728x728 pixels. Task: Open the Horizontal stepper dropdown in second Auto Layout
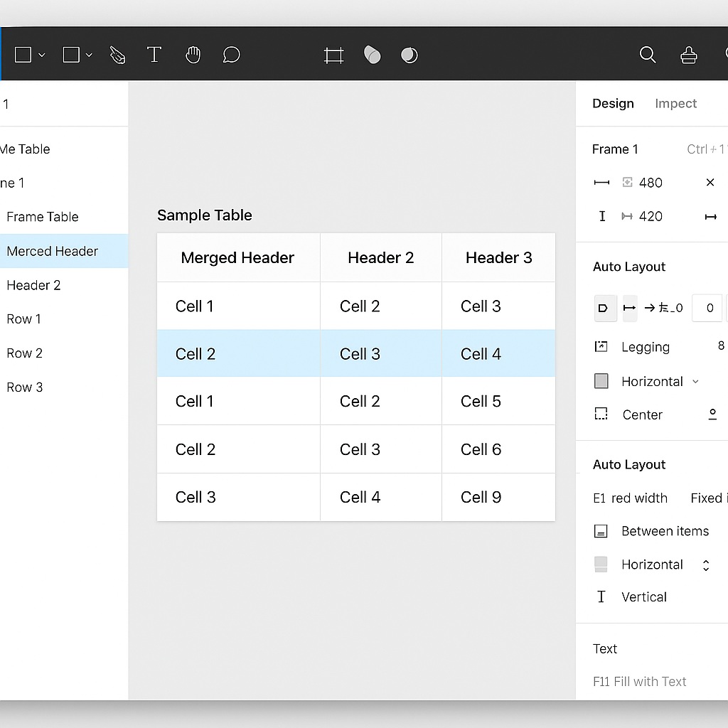[706, 564]
